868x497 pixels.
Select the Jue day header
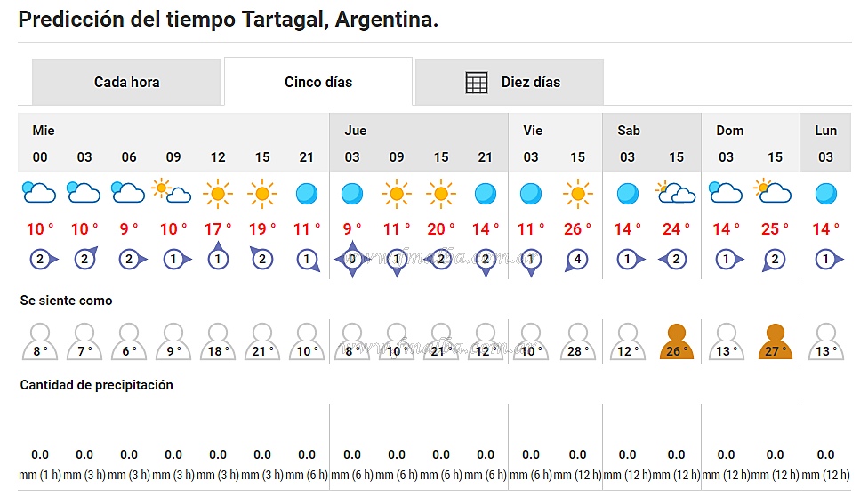pos(356,131)
